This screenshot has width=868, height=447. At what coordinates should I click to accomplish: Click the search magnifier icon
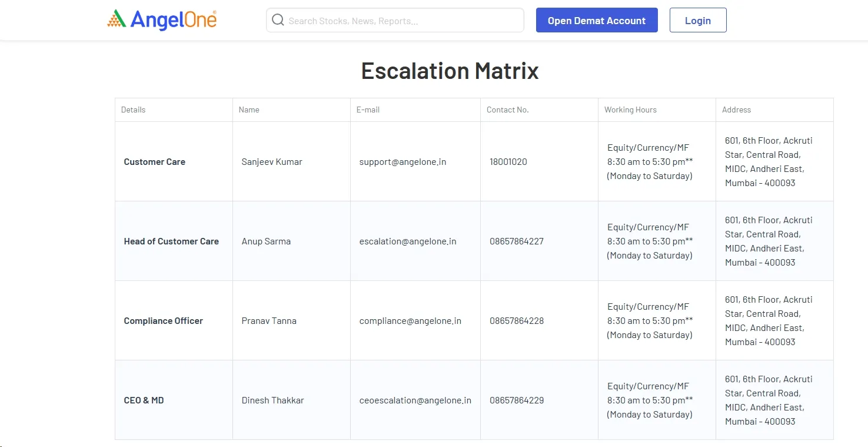tap(278, 21)
